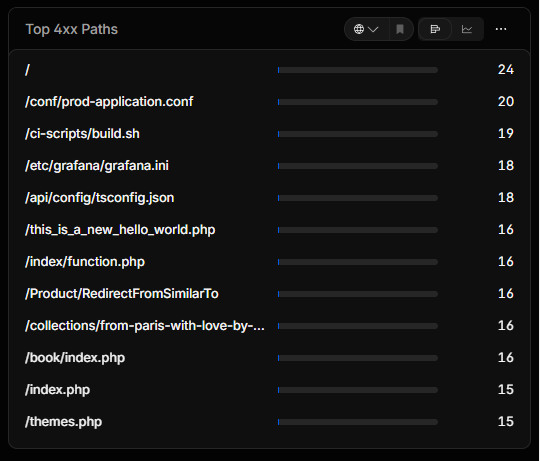Viewport: 540px width, 461px height.
Task: Switch to the line chart view
Action: click(467, 29)
